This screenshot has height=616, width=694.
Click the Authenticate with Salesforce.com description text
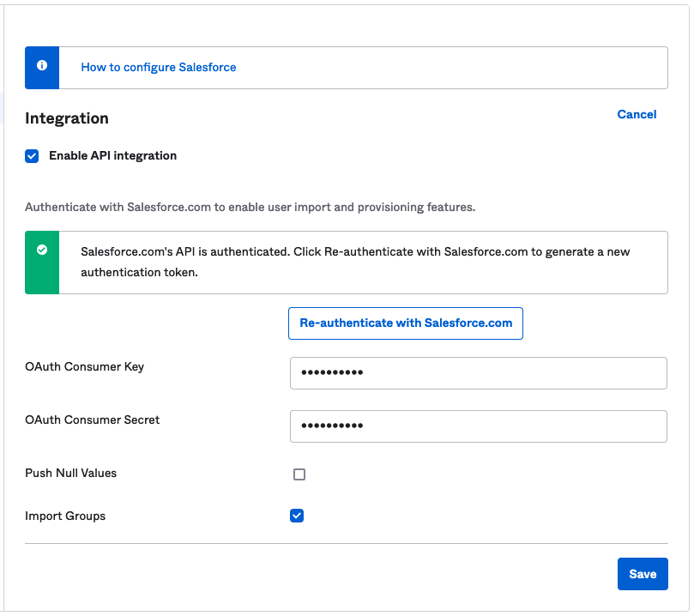tap(250, 208)
